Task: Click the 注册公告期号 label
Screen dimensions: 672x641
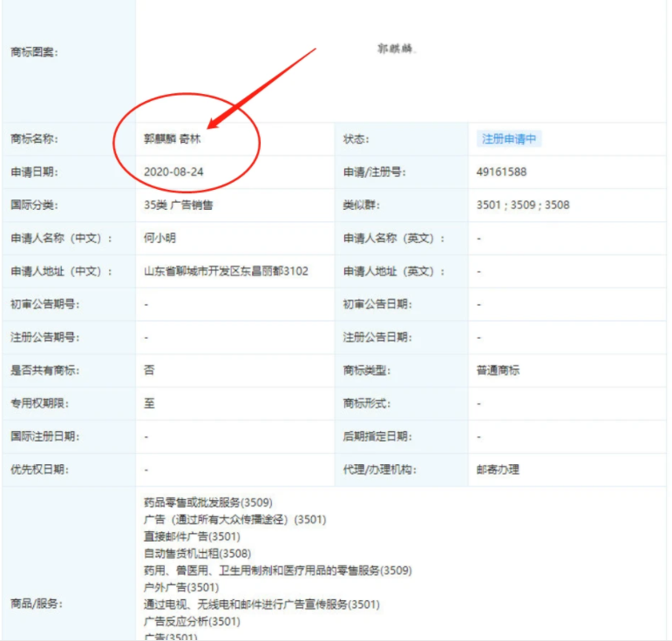Action: (45, 337)
